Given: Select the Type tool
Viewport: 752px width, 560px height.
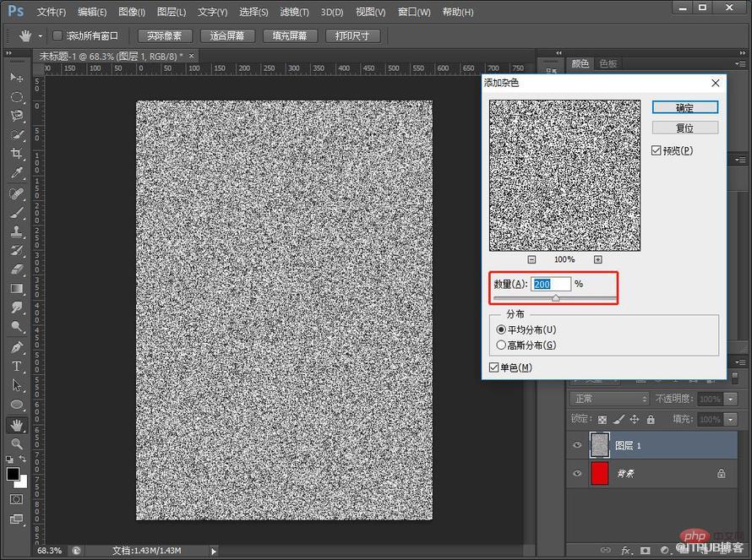Looking at the screenshot, I should [17, 367].
